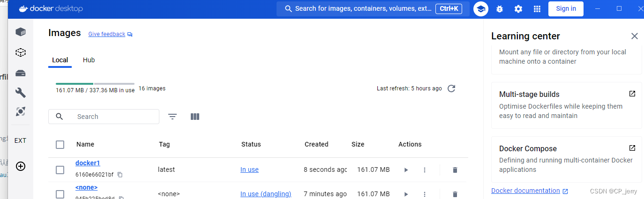The width and height of the screenshot is (644, 199).
Task: Delete the <none> image with trash icon
Action: pyautogui.click(x=455, y=194)
